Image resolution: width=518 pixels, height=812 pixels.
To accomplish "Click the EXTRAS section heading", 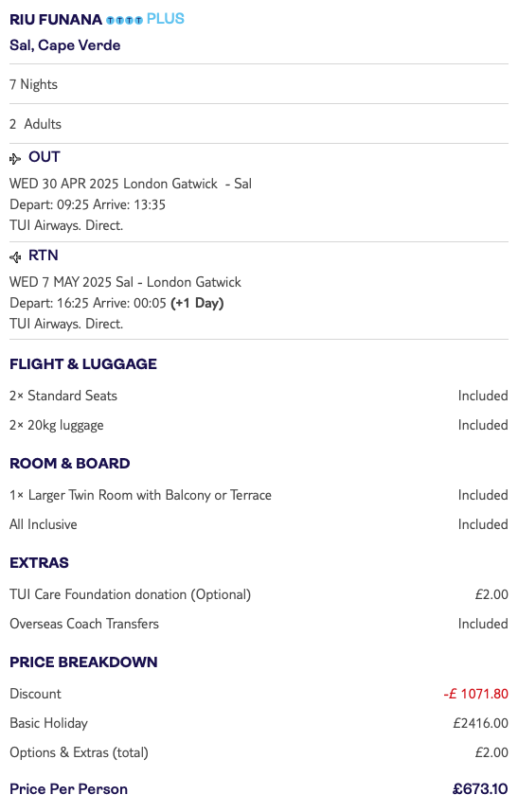I will pyautogui.click(x=39, y=563).
